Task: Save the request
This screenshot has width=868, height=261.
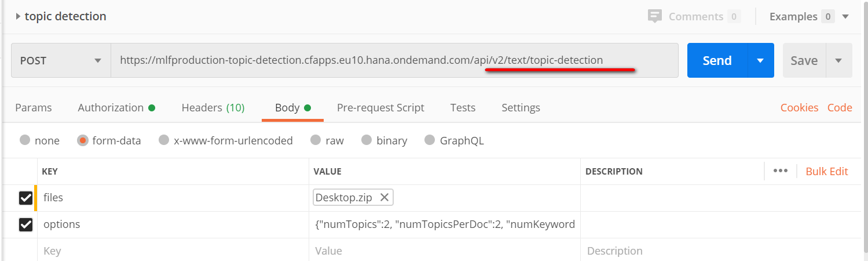Action: click(804, 60)
